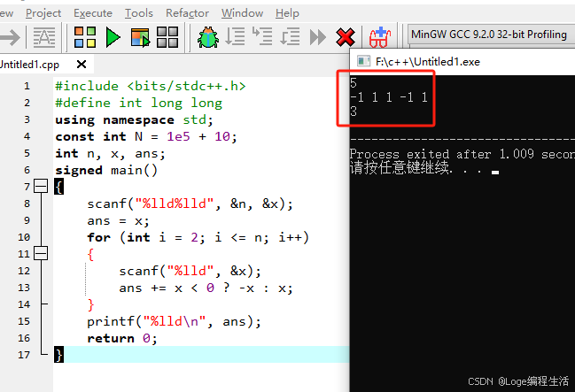Stop execution with red X icon

point(345,37)
